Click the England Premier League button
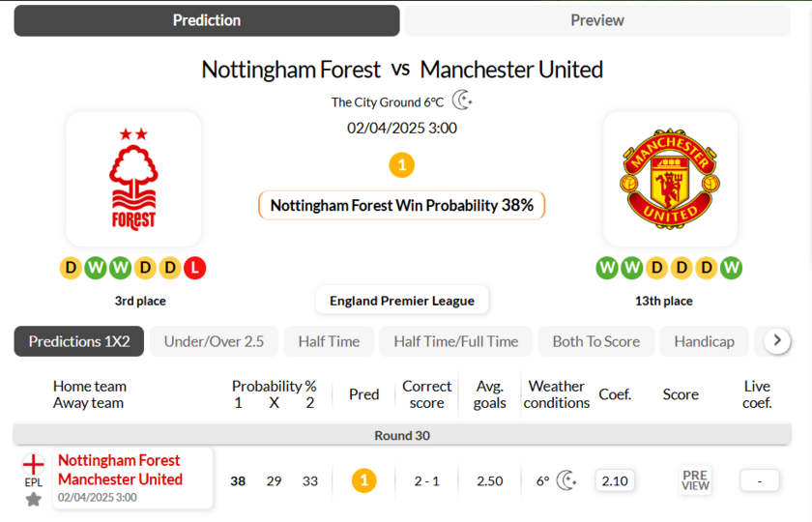The width and height of the screenshot is (812, 522). [x=402, y=301]
